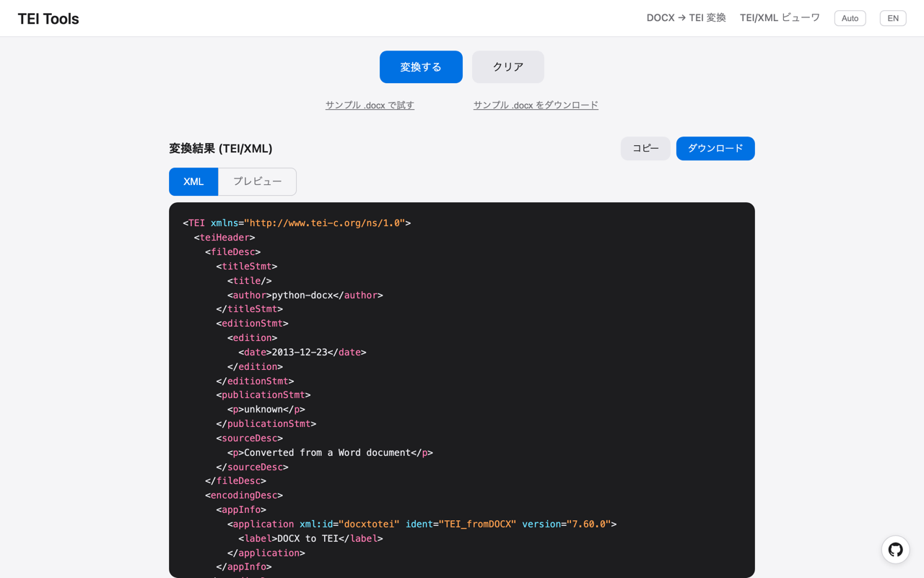The image size is (924, 578).
Task: Click the opening encodingDesc tag line
Action: tap(244, 496)
